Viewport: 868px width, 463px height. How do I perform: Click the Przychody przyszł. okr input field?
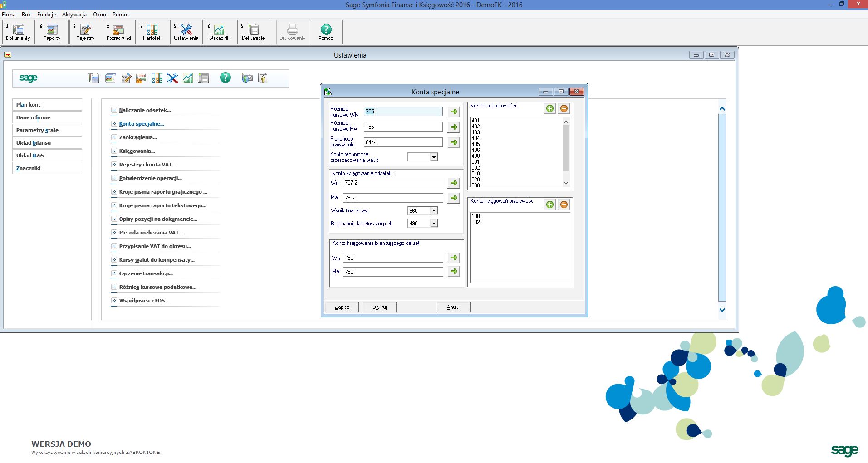pos(403,142)
